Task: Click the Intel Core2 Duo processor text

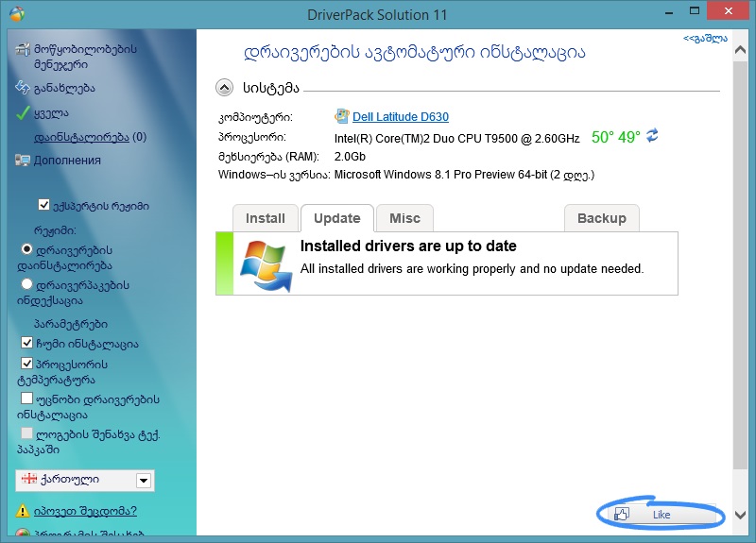Action: (456, 139)
